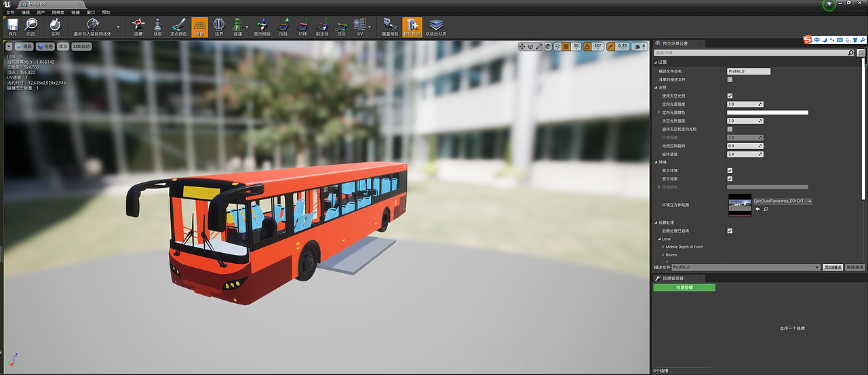Toggle the orange grid snapping button

coord(567,47)
